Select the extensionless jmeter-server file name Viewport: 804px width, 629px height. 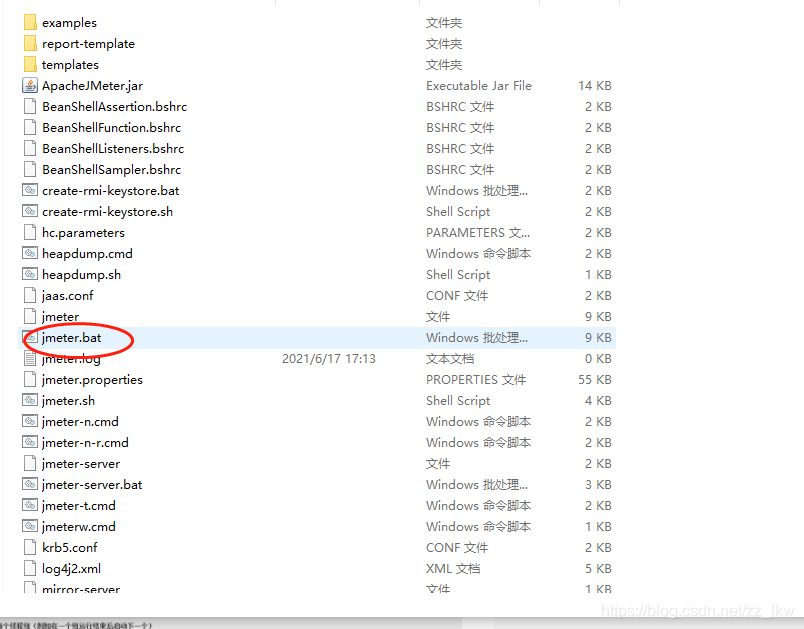[81, 464]
